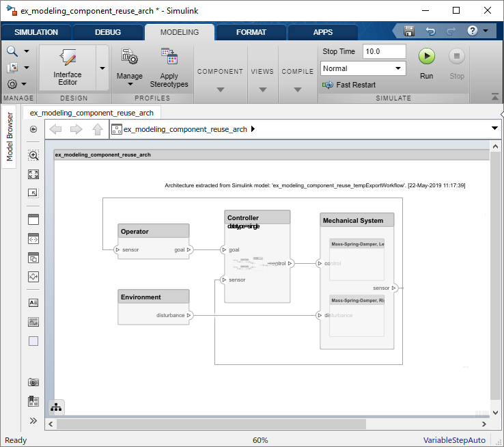Viewport: 504px width, 447px height.
Task: Open the Normal simulation mode dropdown
Action: pos(363,68)
